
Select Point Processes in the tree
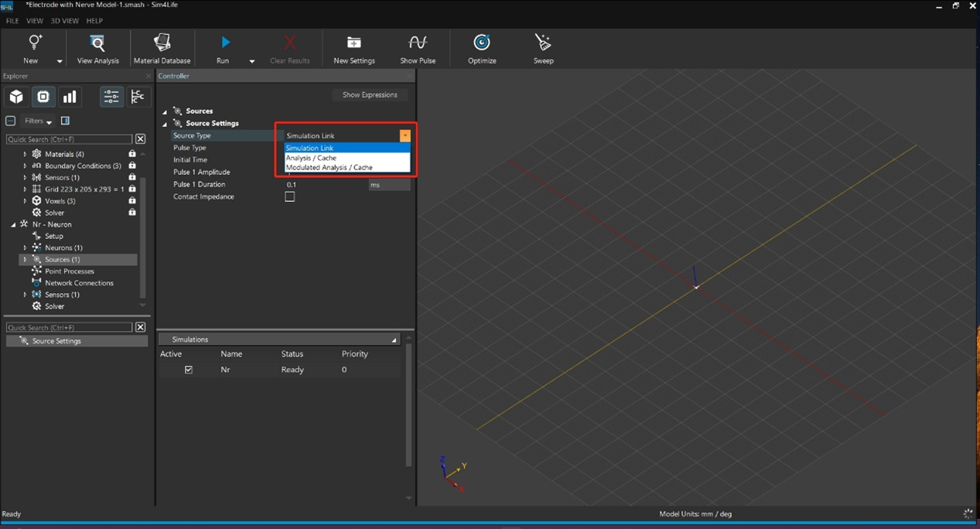coord(69,271)
